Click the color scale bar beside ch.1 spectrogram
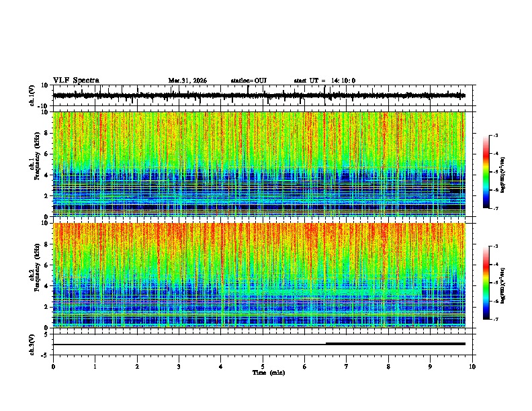Viewport: 532px width, 411px height. coord(486,172)
